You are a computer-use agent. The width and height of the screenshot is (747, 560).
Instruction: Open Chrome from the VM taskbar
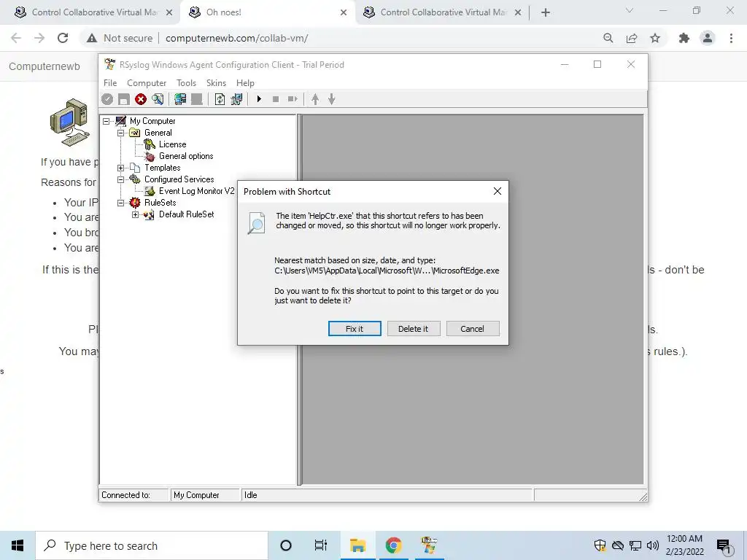tap(393, 545)
